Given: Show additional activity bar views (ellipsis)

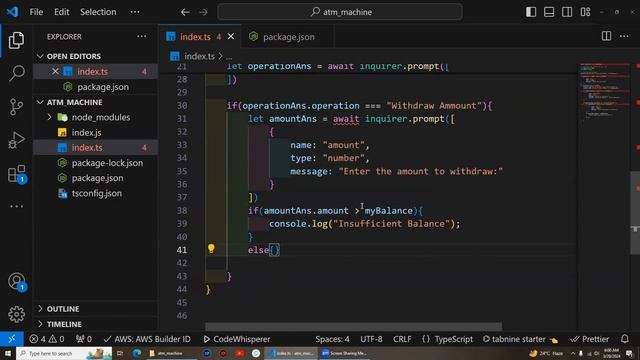Looking at the screenshot, I should (x=16, y=206).
